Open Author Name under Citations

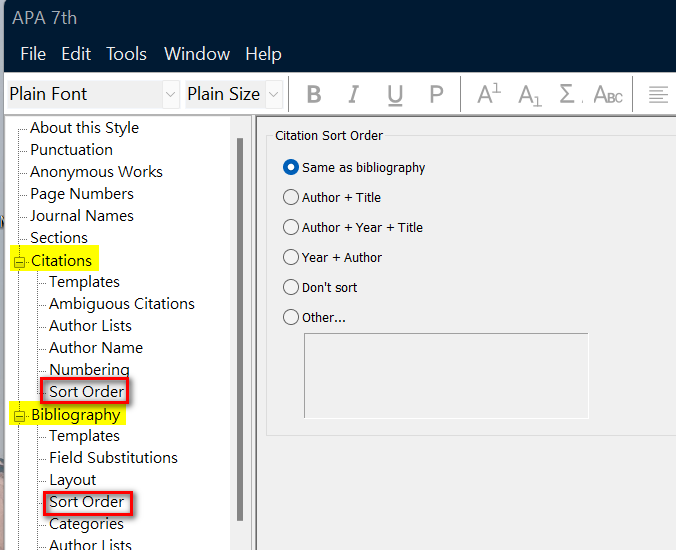(x=96, y=347)
